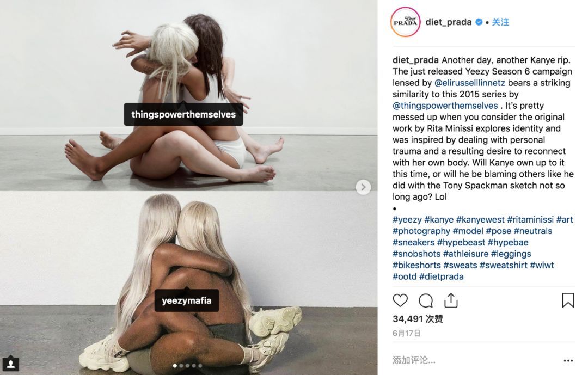This screenshot has height=375, width=588.
Task: Open the three-dot more options menu
Action: (x=568, y=361)
